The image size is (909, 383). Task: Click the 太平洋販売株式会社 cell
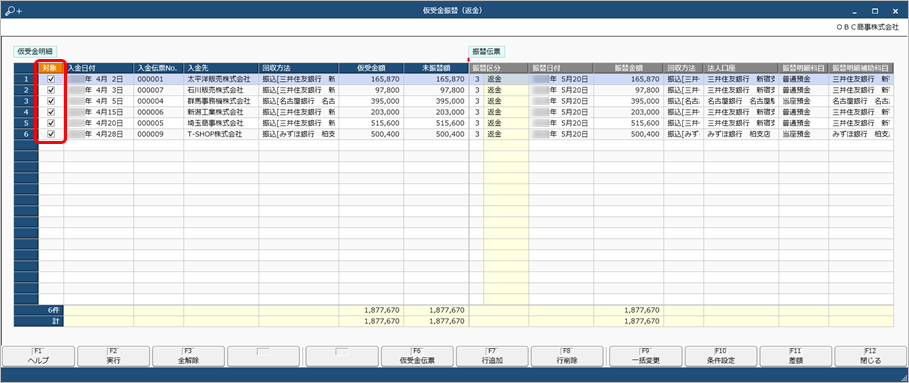pos(221,79)
